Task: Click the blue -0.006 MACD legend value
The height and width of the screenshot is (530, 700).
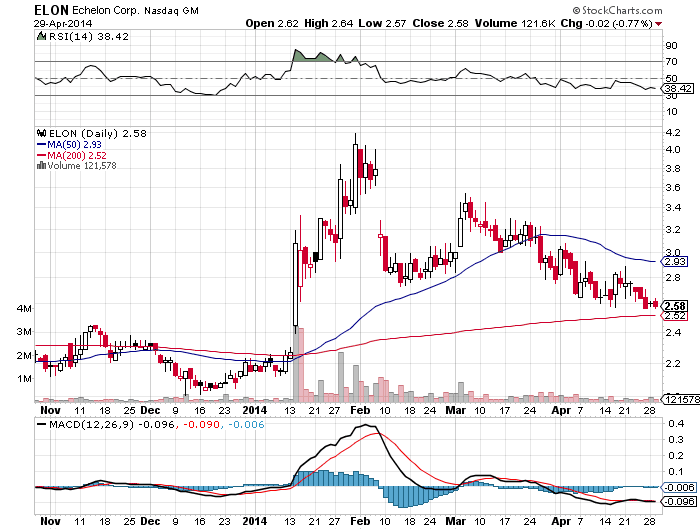Action: pos(246,424)
